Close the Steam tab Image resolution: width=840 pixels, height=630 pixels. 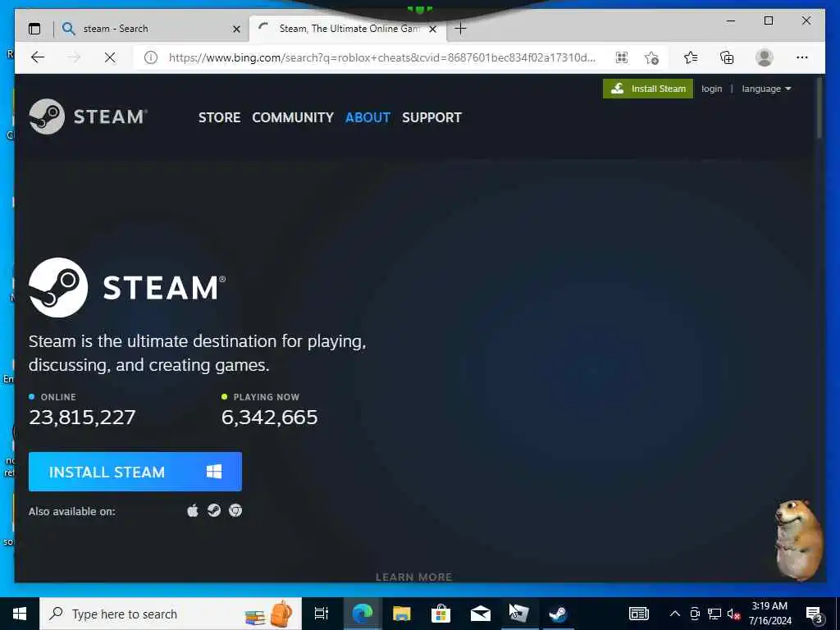433,29
